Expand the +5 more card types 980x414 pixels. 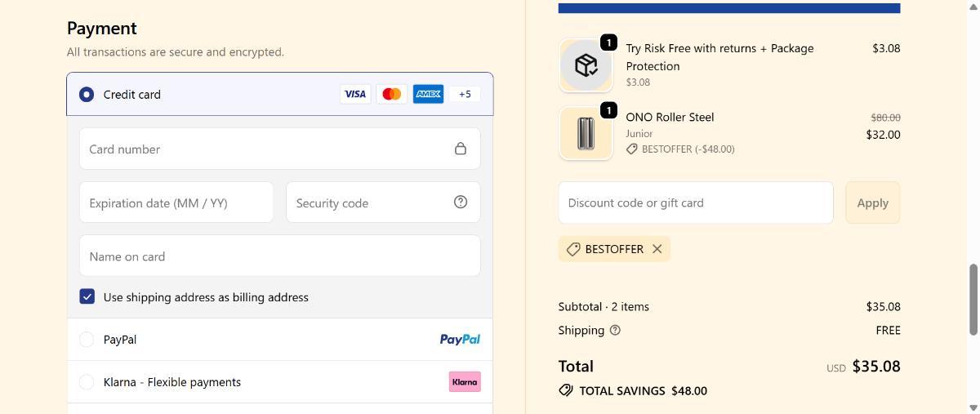click(x=465, y=94)
